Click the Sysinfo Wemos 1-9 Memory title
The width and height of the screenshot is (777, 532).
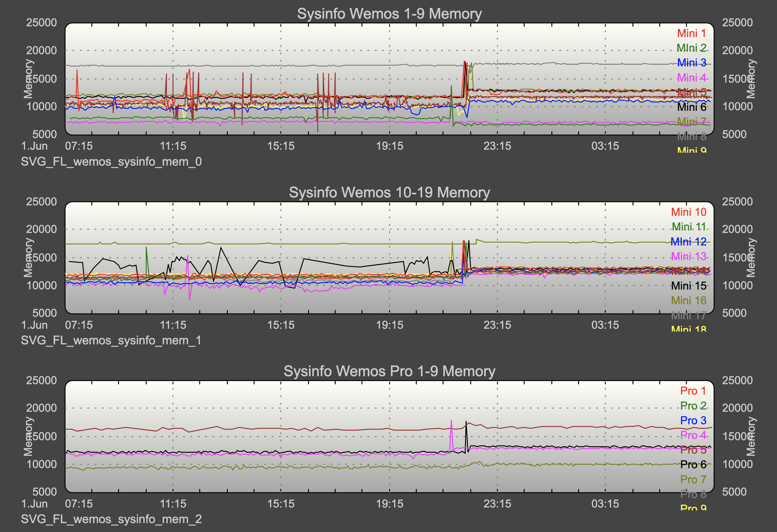coord(389,14)
